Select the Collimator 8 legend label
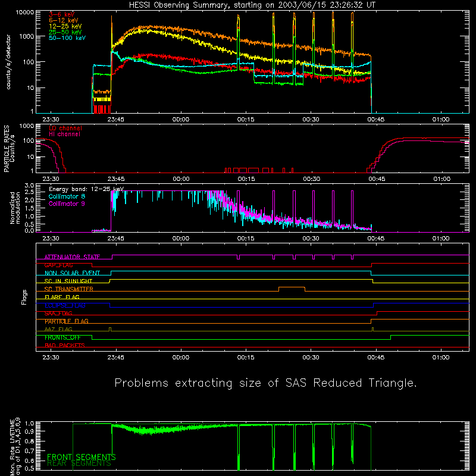Viewport: 476px width, 476px height. [x=67, y=196]
